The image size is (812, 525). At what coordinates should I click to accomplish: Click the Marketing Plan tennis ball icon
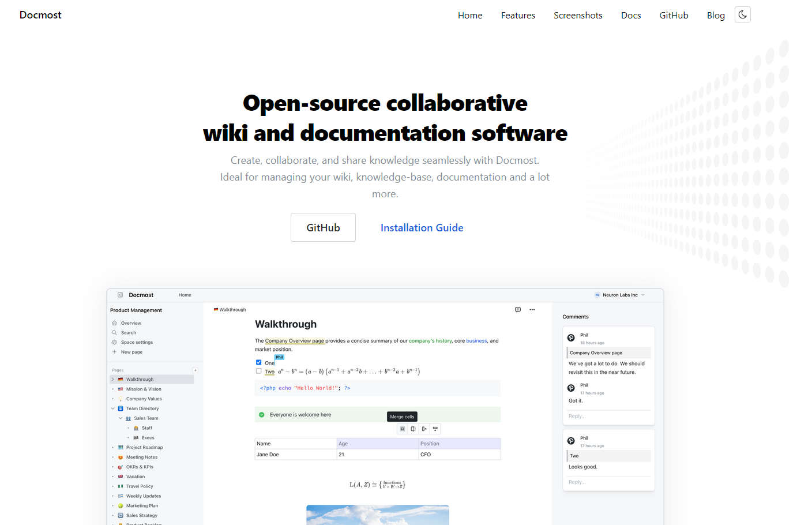click(x=121, y=506)
